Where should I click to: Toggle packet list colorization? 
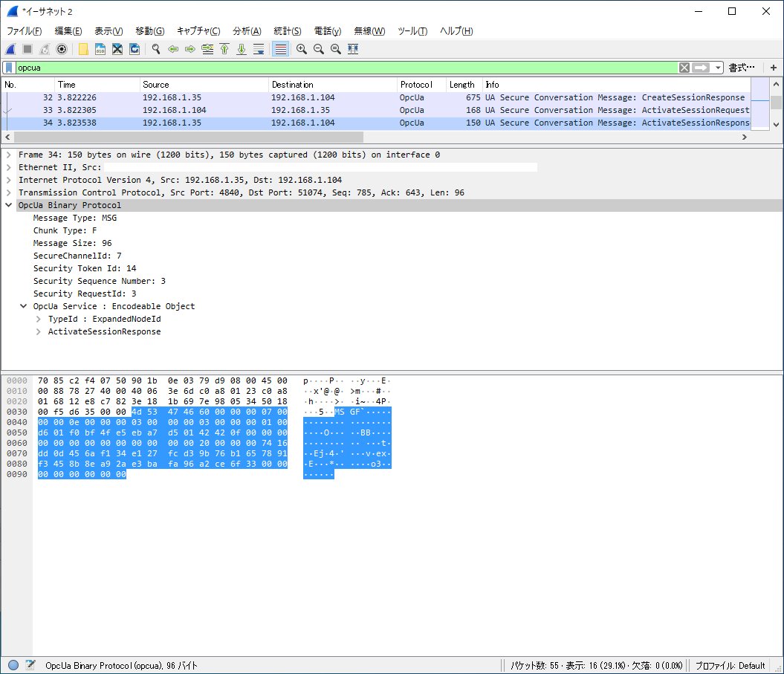coord(280,49)
